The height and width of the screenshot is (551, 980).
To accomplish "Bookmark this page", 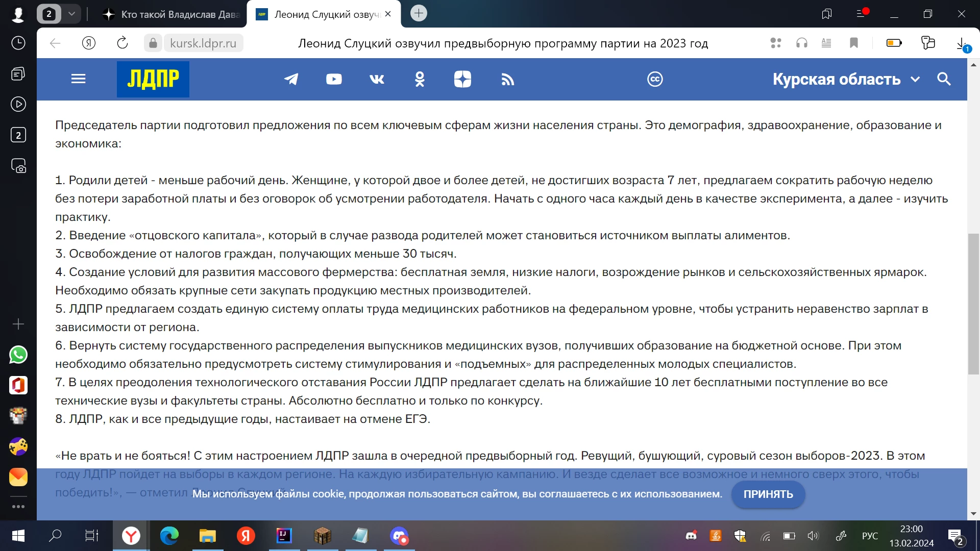I will click(854, 43).
